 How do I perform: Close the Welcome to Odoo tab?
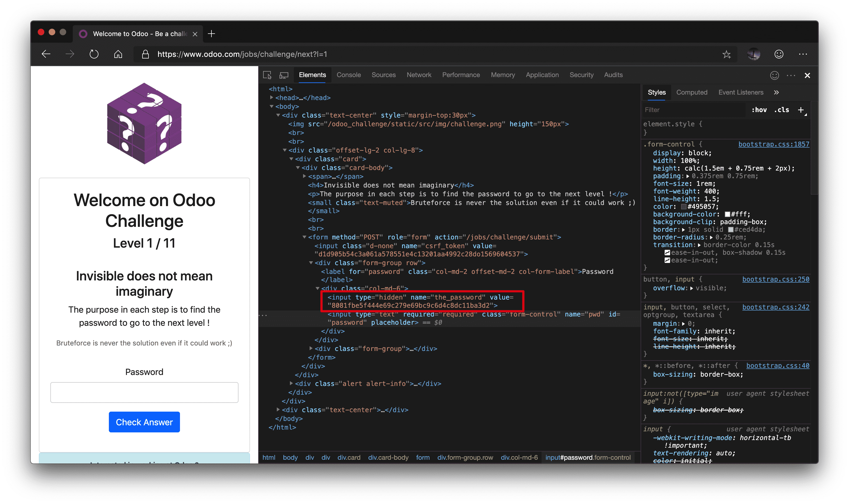coord(195,34)
